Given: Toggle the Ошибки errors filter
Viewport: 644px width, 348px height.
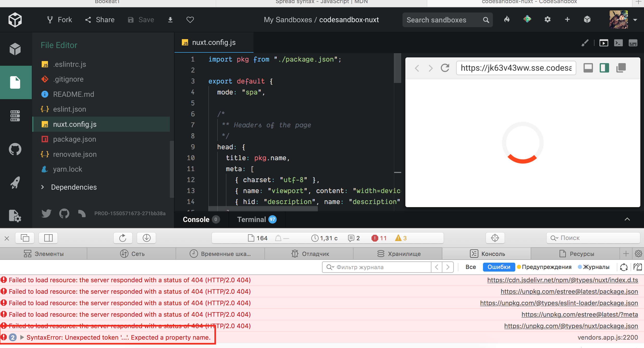Looking at the screenshot, I should (499, 267).
